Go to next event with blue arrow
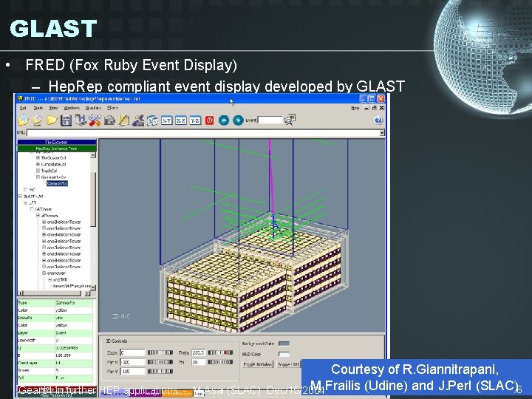The height and width of the screenshot is (399, 532). pos(238,120)
